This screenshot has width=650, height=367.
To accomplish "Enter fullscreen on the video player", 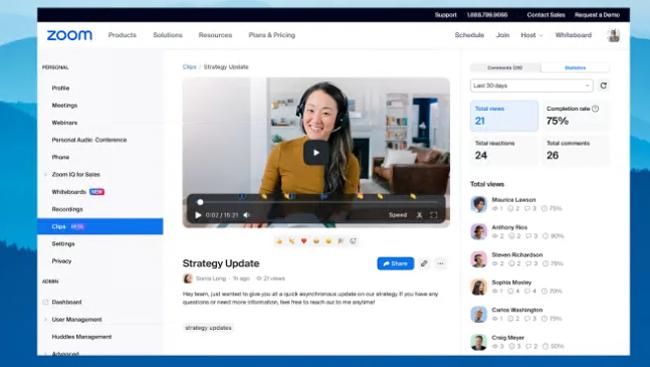I will click(434, 215).
